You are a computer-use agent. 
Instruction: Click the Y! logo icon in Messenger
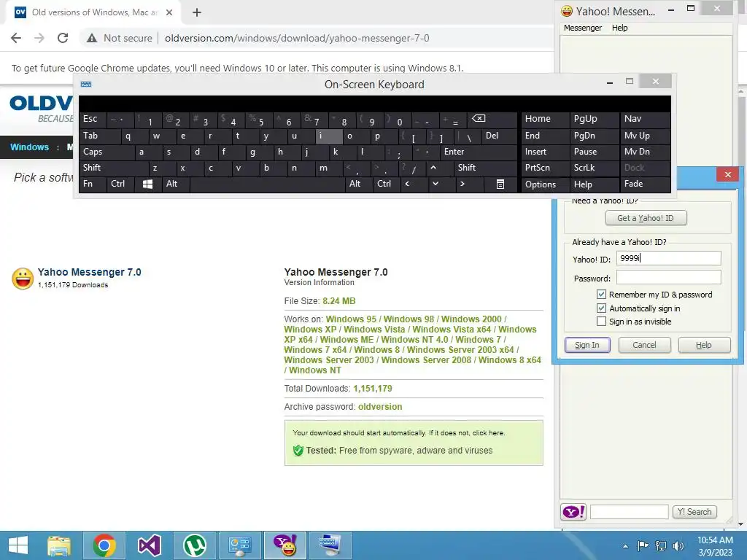click(x=573, y=511)
